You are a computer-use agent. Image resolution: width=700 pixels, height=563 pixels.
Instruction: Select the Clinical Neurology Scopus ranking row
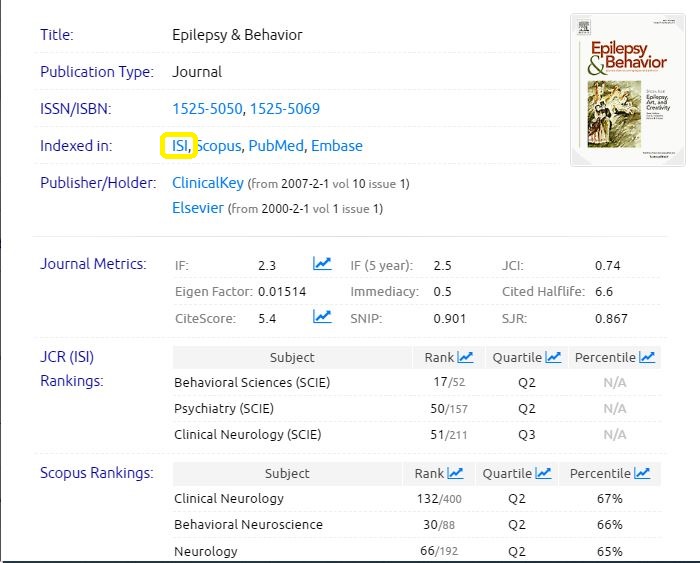(229, 498)
